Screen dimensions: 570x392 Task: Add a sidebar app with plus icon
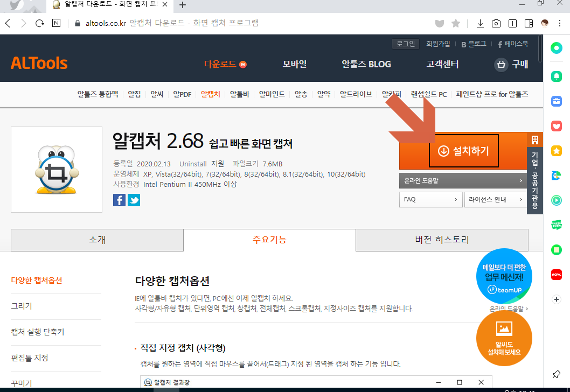point(556,299)
